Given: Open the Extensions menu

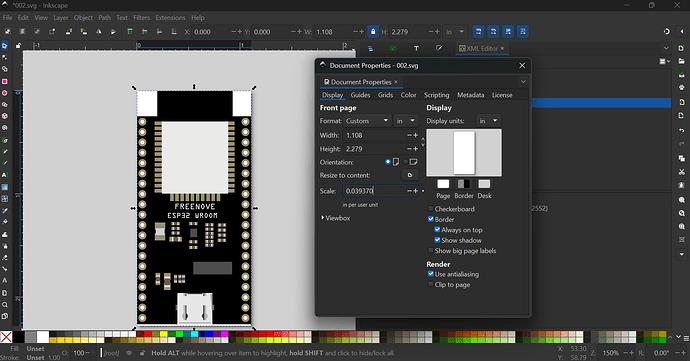Looking at the screenshot, I should coord(170,18).
